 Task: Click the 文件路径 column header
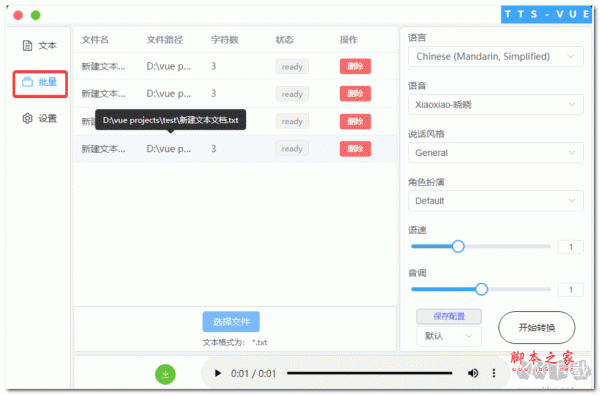[165, 40]
